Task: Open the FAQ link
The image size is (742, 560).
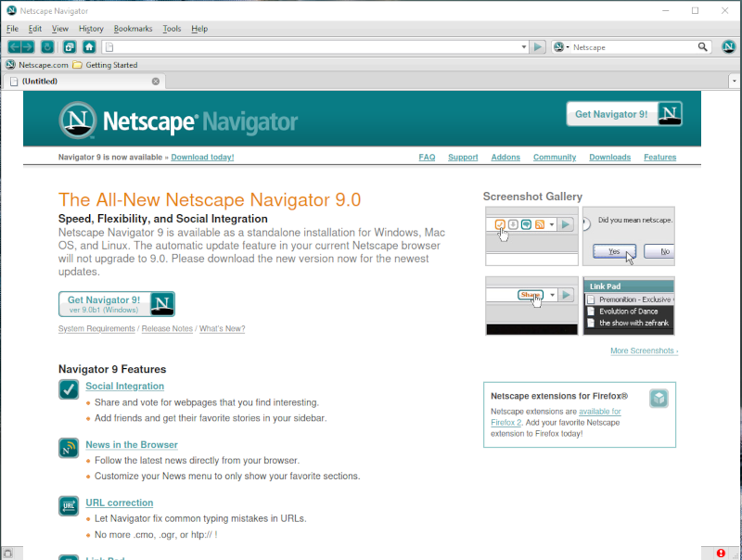Action: click(x=427, y=157)
